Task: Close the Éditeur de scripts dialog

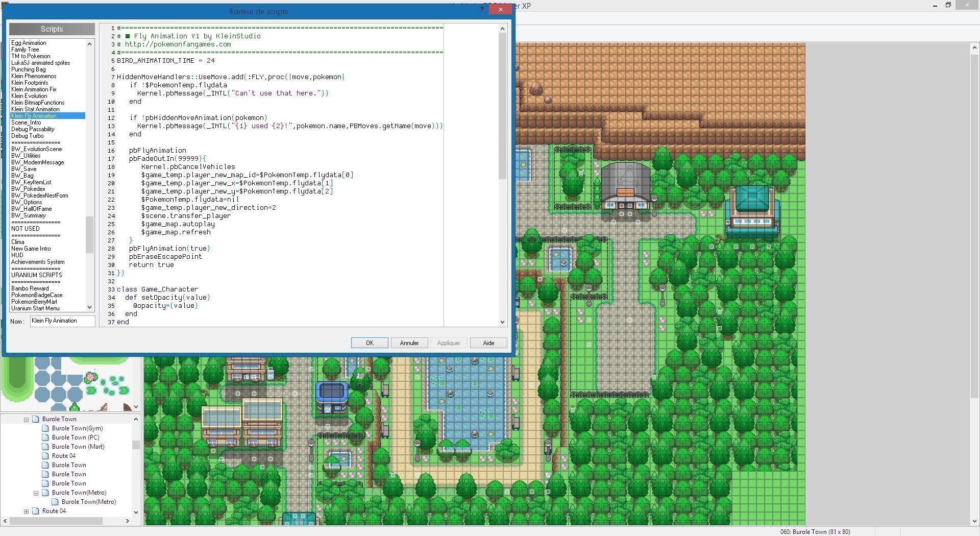Action: click(500, 9)
